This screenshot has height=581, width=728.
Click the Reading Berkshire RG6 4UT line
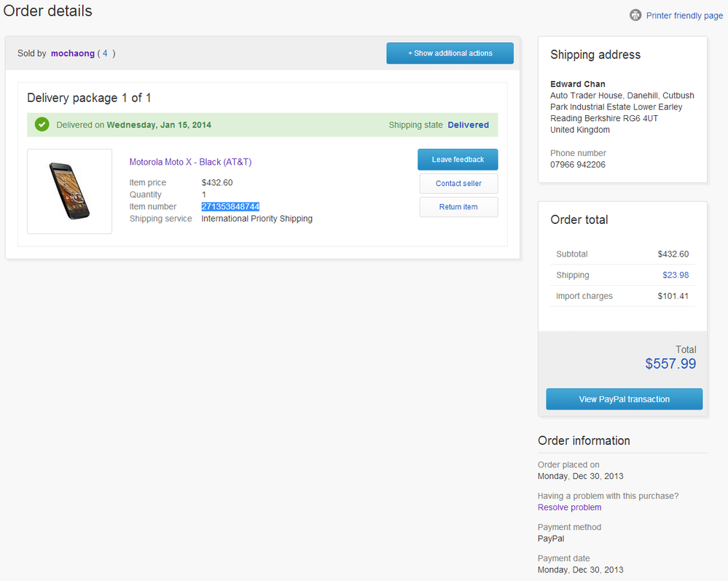[x=604, y=118]
